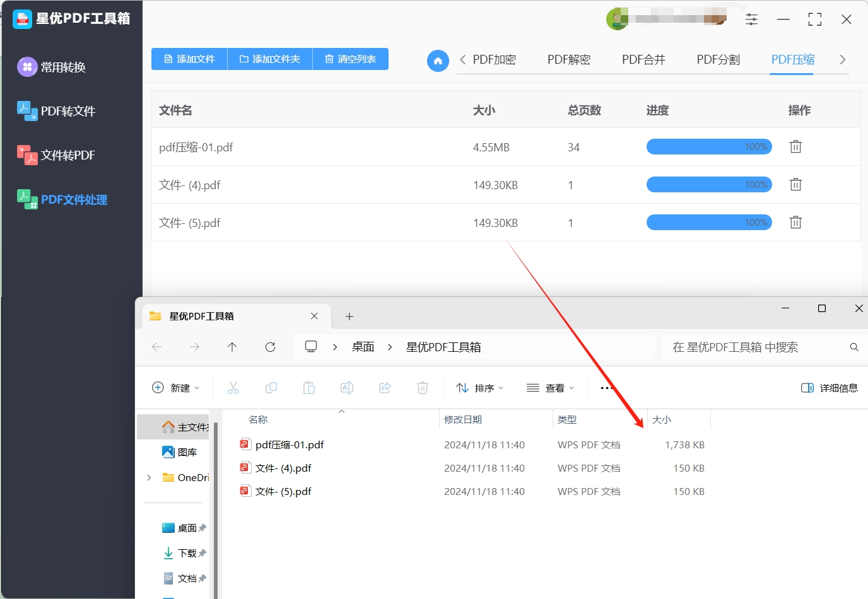Click the Cut scissors icon
This screenshot has width=868, height=599.
coord(233,388)
